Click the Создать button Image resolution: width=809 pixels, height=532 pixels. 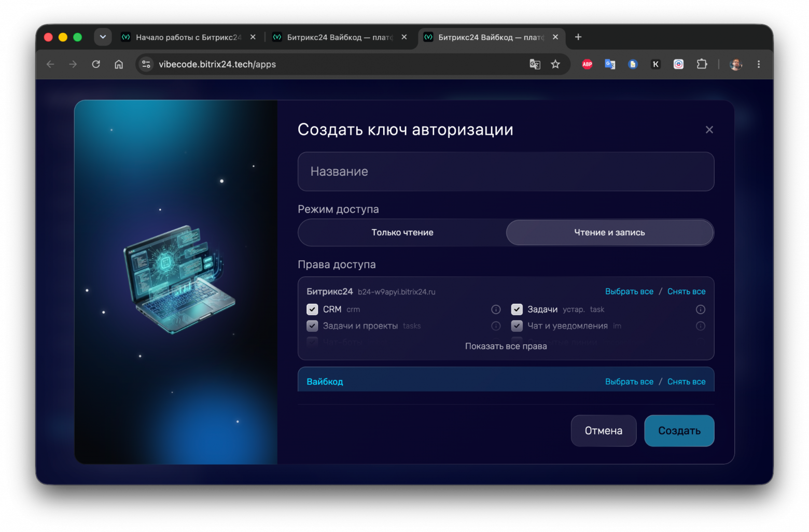pos(679,431)
